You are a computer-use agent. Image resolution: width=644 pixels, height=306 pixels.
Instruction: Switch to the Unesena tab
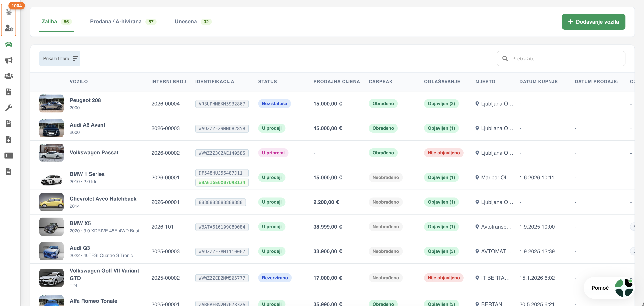(x=193, y=22)
